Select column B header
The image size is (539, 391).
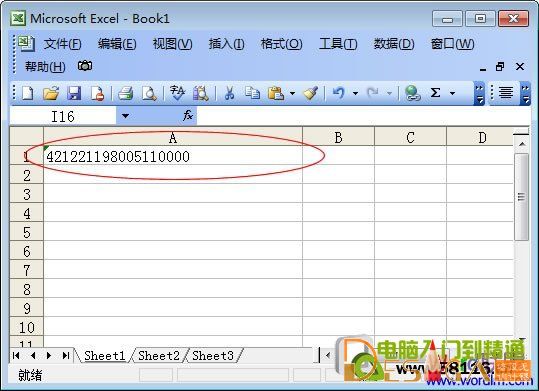(x=338, y=138)
